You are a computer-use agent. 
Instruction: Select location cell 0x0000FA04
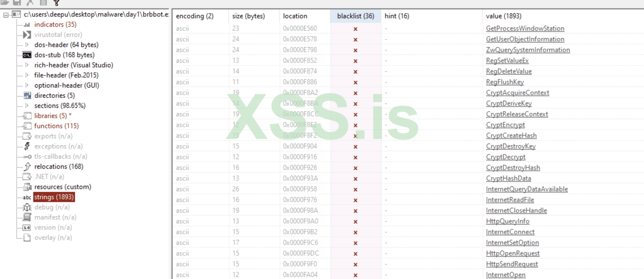coord(300,275)
